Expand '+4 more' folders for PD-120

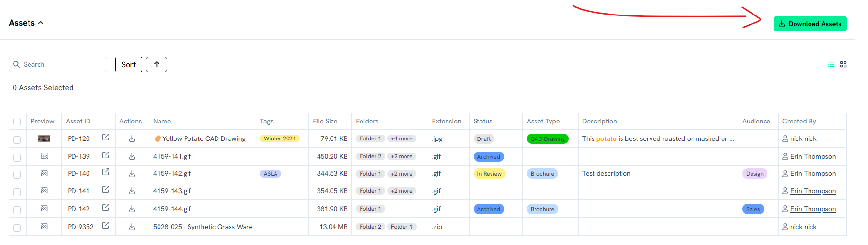point(402,138)
